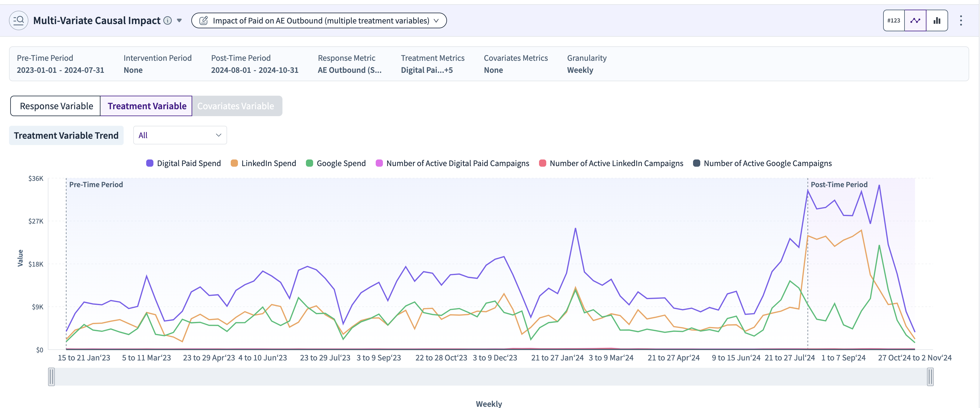Toggle Number of Active LinkedIn Campaigns series

[611, 163]
